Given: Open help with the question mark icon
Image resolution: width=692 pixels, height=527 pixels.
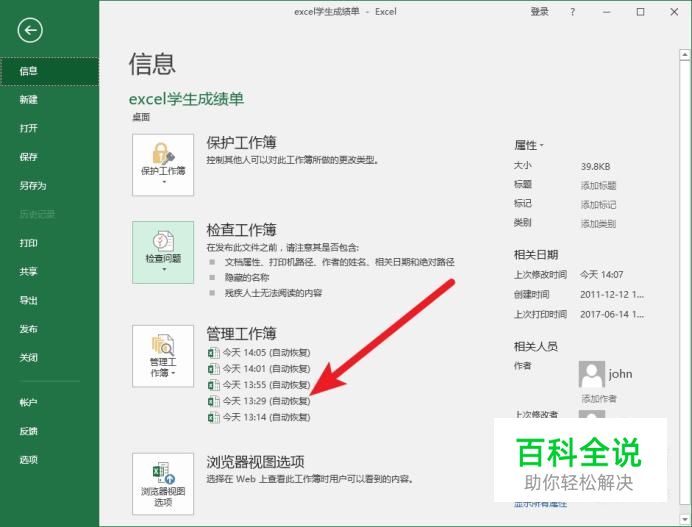Looking at the screenshot, I should point(572,12).
